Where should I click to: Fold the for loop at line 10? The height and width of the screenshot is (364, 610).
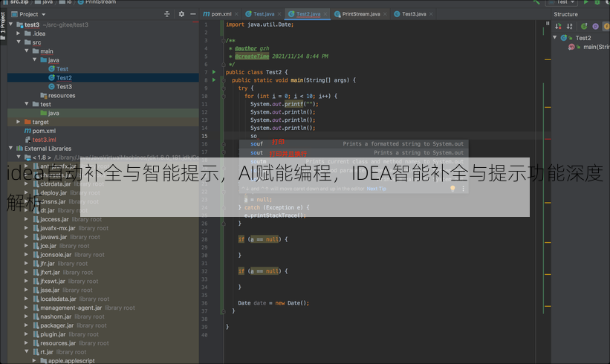tap(224, 96)
